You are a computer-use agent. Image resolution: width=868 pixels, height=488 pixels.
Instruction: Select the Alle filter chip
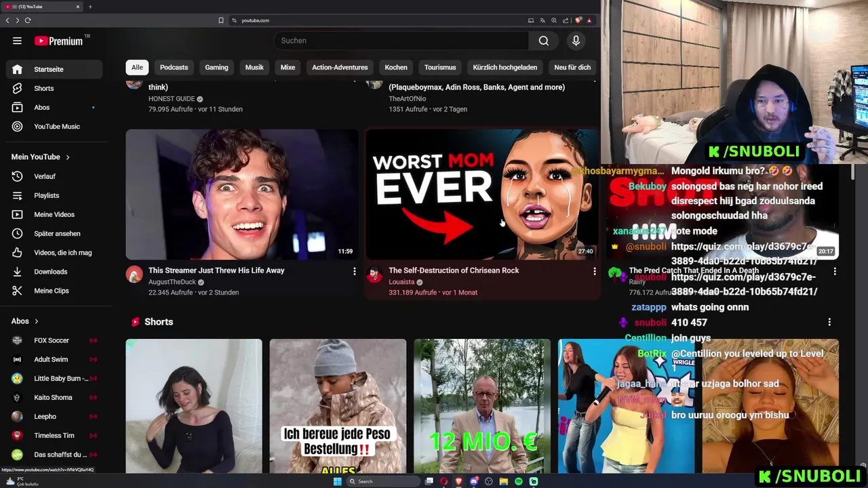coord(137,67)
